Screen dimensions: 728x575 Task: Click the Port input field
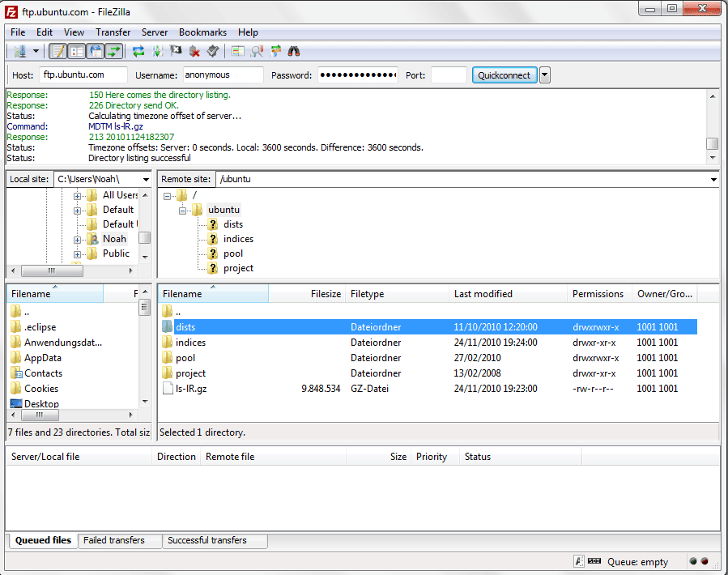(x=449, y=75)
